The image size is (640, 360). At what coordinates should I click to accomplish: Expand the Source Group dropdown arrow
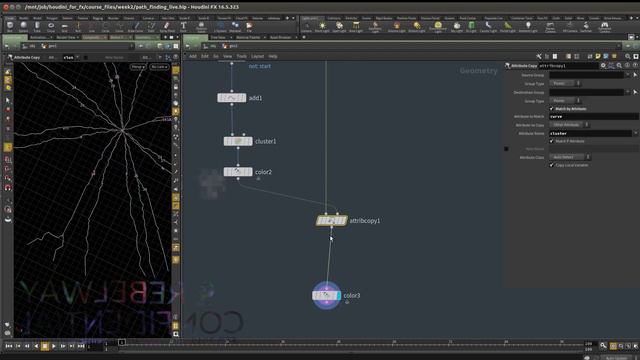(628, 75)
